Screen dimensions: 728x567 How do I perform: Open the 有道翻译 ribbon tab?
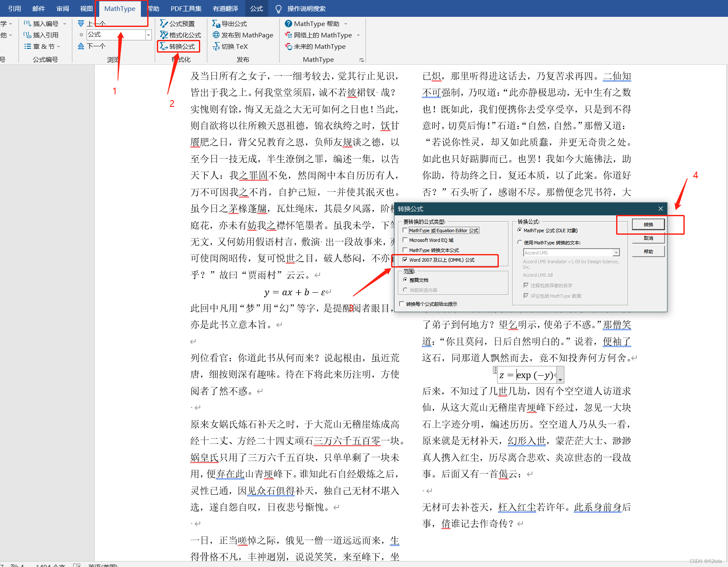point(225,8)
